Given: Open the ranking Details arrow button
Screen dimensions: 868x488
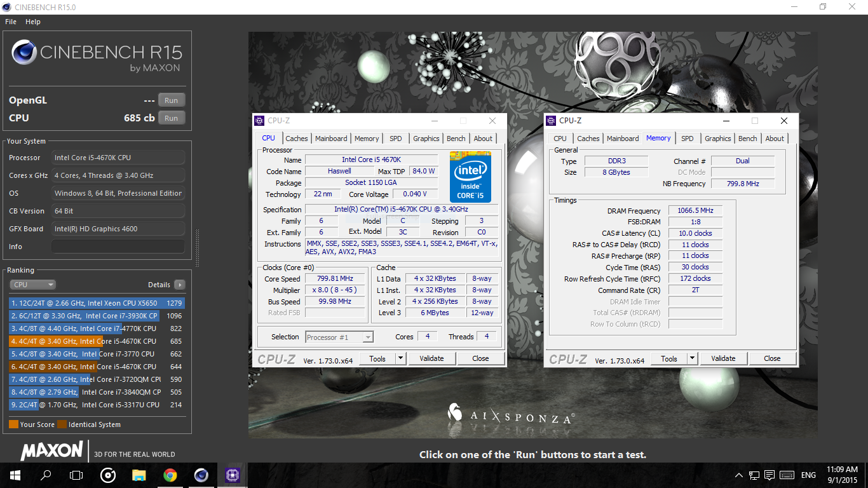Looking at the screenshot, I should 180,285.
